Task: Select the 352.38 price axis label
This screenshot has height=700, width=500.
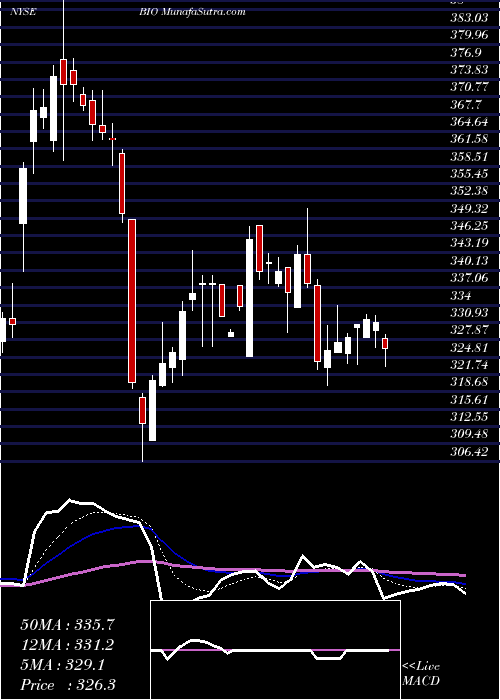Action: 467,191
